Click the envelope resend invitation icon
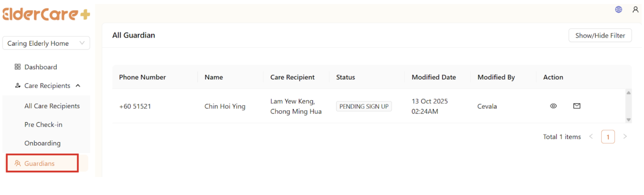Screen dimensions: 644x195 point(577,106)
